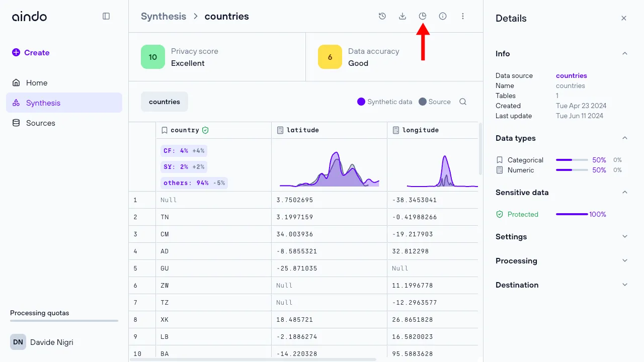Click the table vertical scrollbar
This screenshot has width=644, height=362.
click(480, 149)
